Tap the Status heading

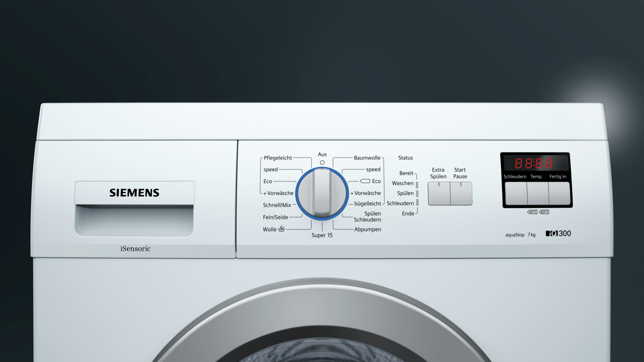[x=405, y=158]
